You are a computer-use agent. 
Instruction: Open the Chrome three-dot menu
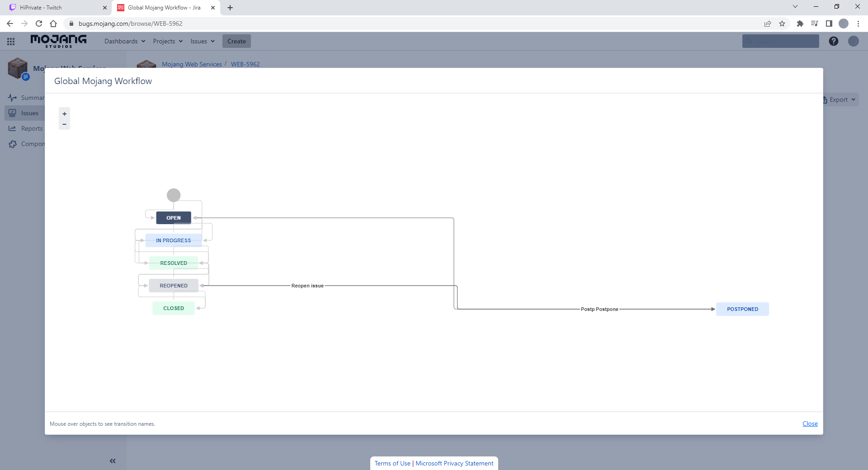point(858,23)
